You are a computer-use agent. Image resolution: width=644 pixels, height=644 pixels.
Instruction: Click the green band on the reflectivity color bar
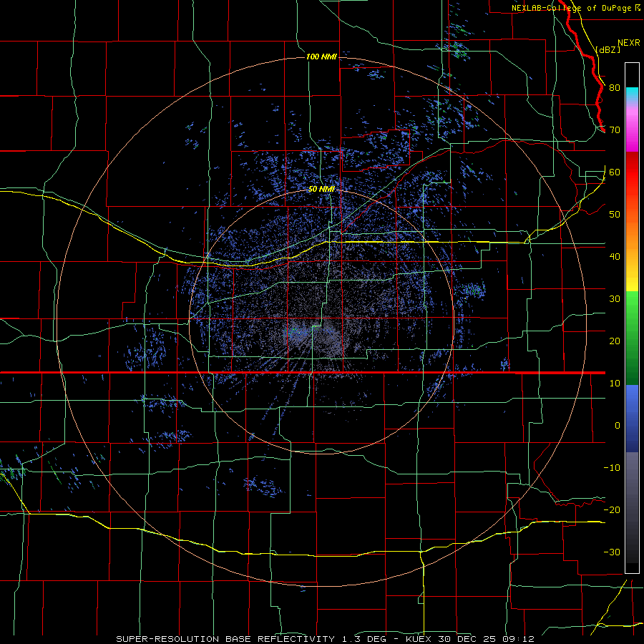[x=632, y=338]
